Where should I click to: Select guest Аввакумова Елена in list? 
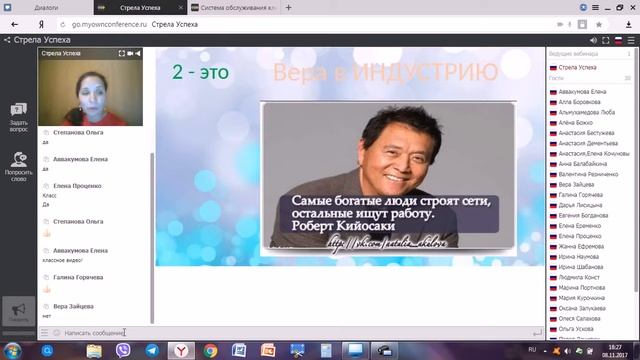[x=582, y=92]
